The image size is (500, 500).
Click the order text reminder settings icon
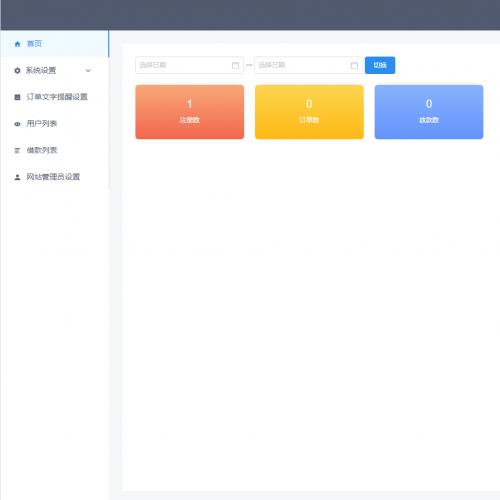[x=17, y=97]
